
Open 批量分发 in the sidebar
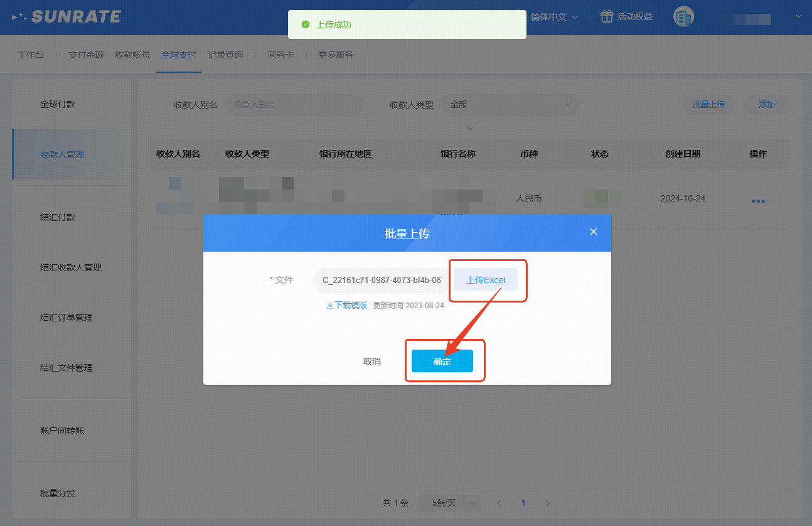(58, 493)
